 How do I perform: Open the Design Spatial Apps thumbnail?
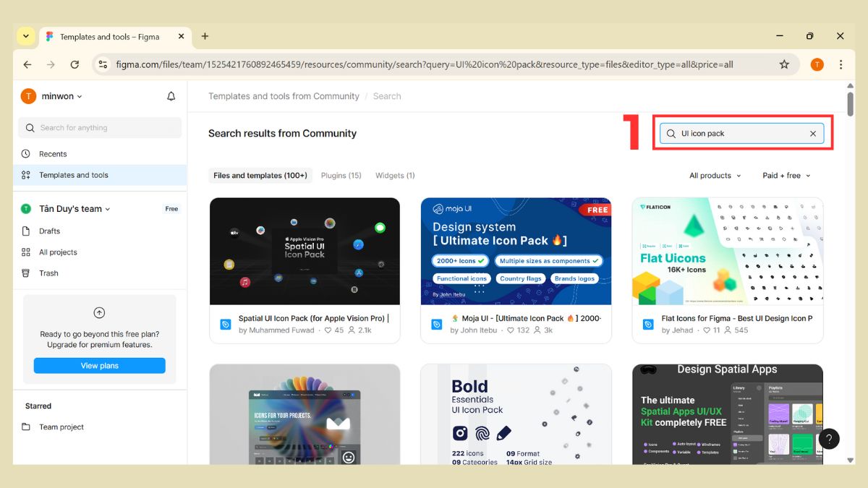728,414
